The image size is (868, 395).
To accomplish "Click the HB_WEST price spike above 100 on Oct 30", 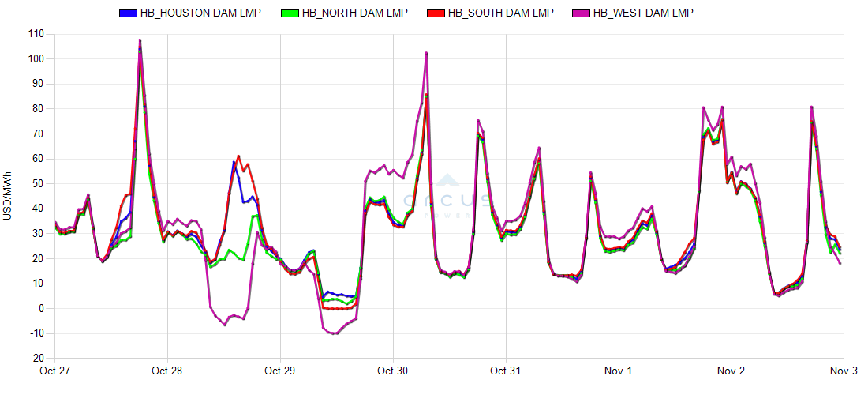I will (426, 53).
